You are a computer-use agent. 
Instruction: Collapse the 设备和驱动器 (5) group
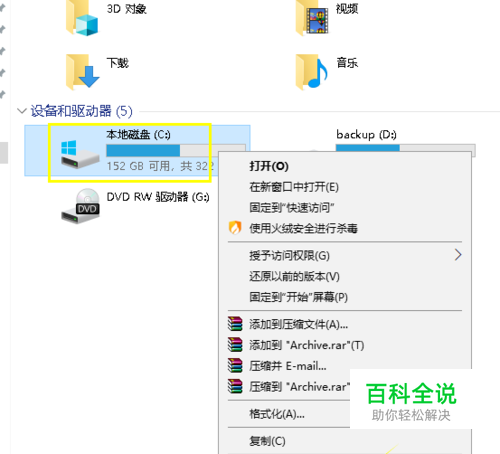[x=22, y=111]
